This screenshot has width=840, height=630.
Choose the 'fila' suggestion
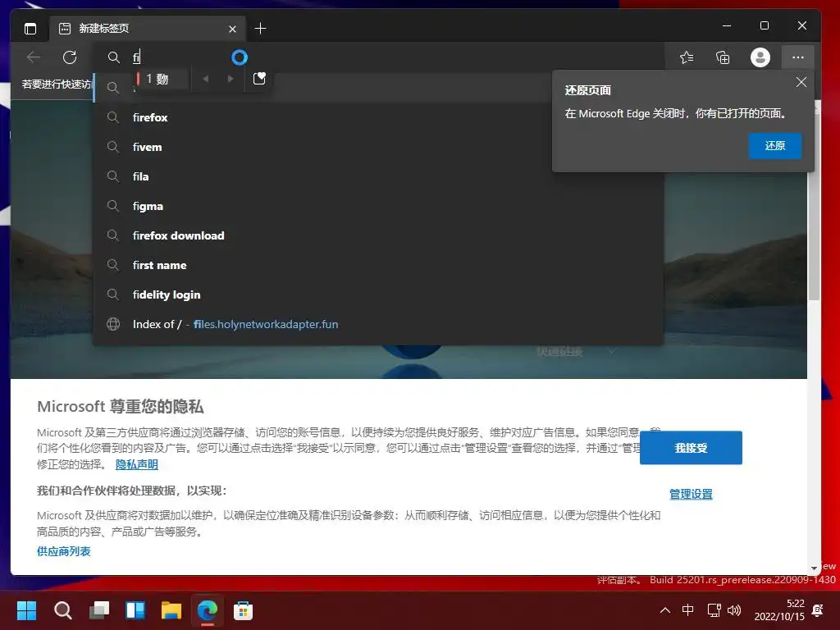point(378,176)
